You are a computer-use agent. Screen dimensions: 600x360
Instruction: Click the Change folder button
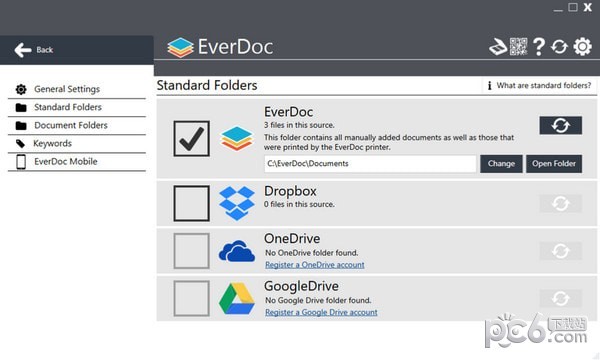coord(501,164)
